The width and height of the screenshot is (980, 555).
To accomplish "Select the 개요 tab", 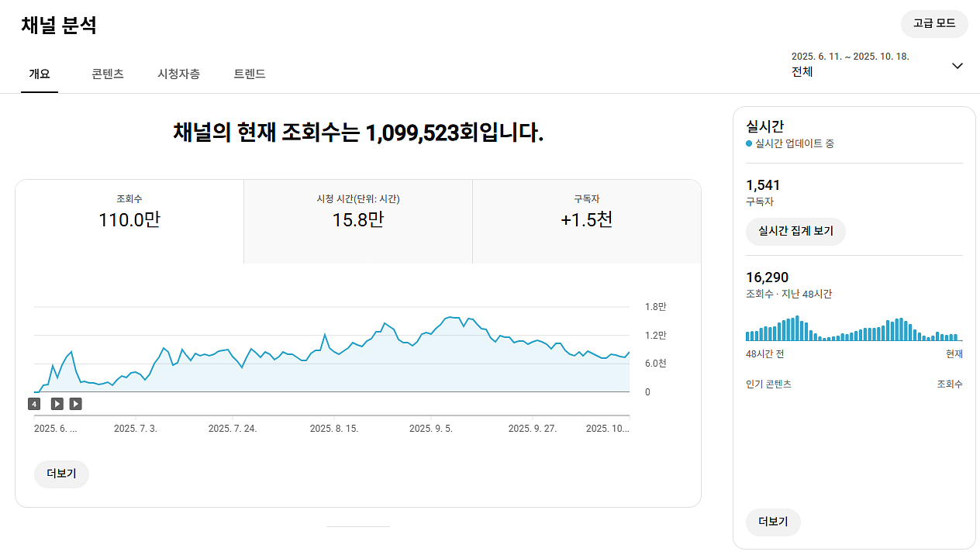I will coord(40,74).
